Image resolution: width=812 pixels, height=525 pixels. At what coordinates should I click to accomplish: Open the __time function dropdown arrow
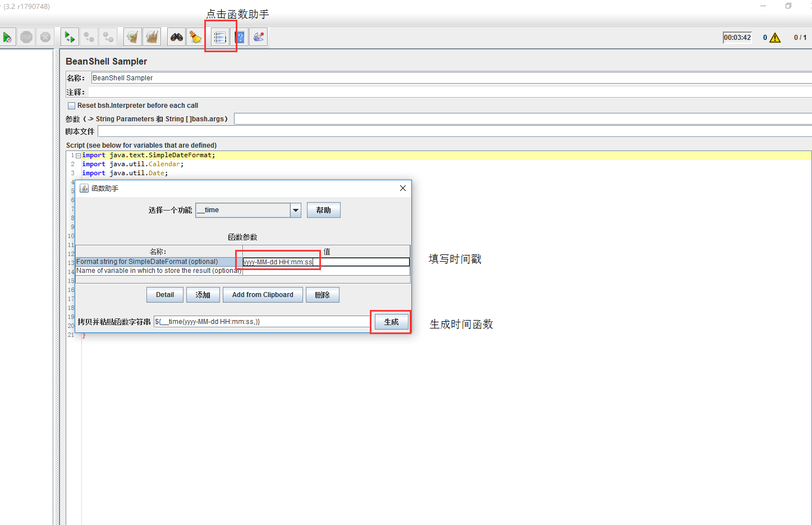click(296, 210)
